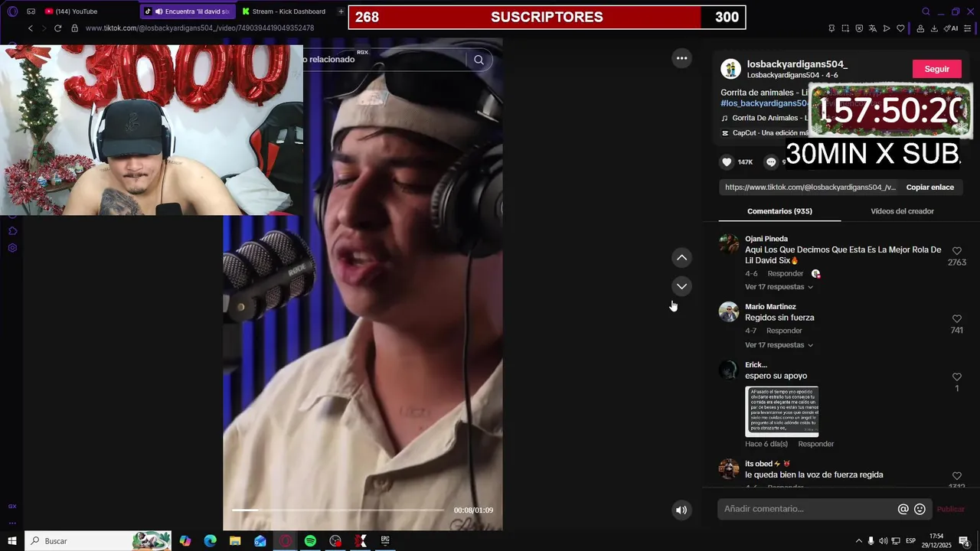This screenshot has width=980, height=551.
Task: Select the Encuentra 'lil david six tab
Action: coord(188,11)
